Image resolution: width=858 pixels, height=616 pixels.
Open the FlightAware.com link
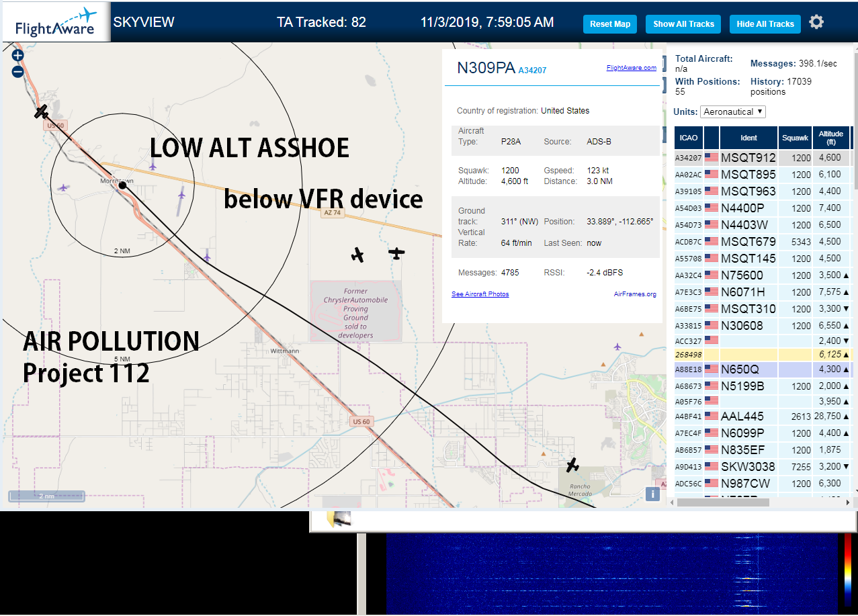631,68
